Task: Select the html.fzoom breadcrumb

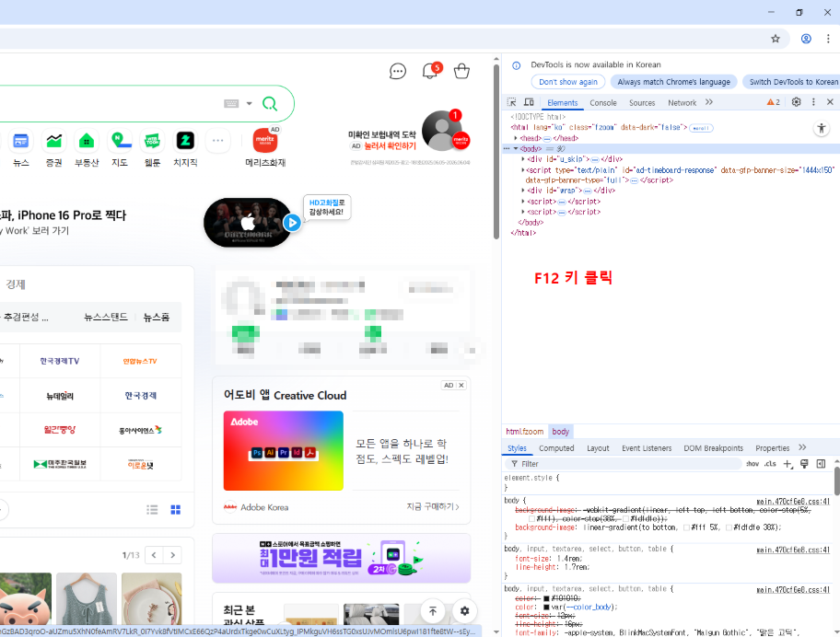Action: coord(524,432)
